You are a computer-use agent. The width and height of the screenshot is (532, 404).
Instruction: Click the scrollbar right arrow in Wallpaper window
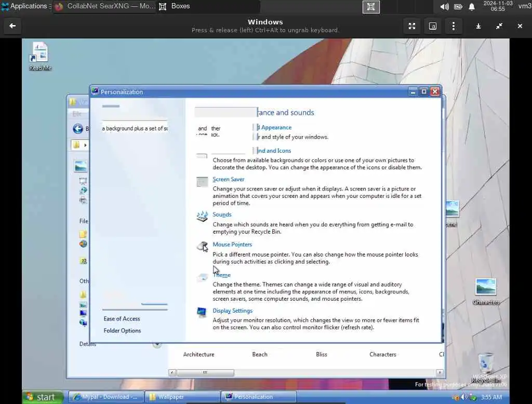[x=440, y=372]
